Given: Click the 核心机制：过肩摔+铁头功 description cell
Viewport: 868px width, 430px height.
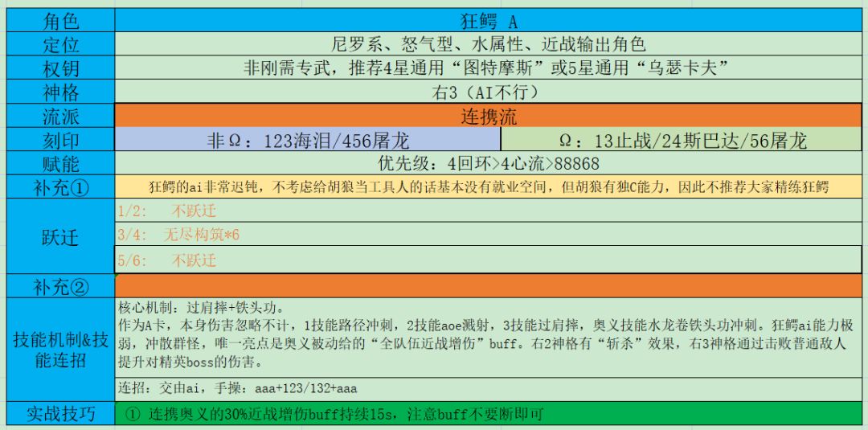Looking at the screenshot, I should point(489,338).
